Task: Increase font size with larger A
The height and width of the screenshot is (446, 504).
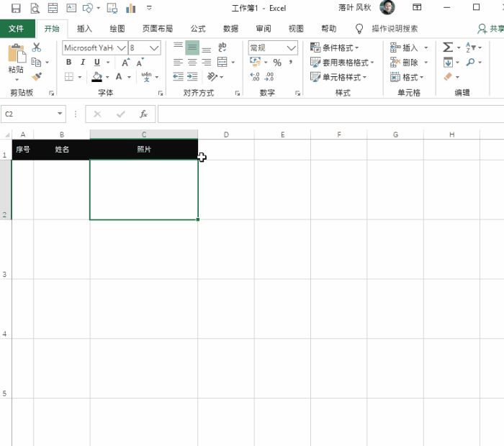Action: tap(125, 63)
